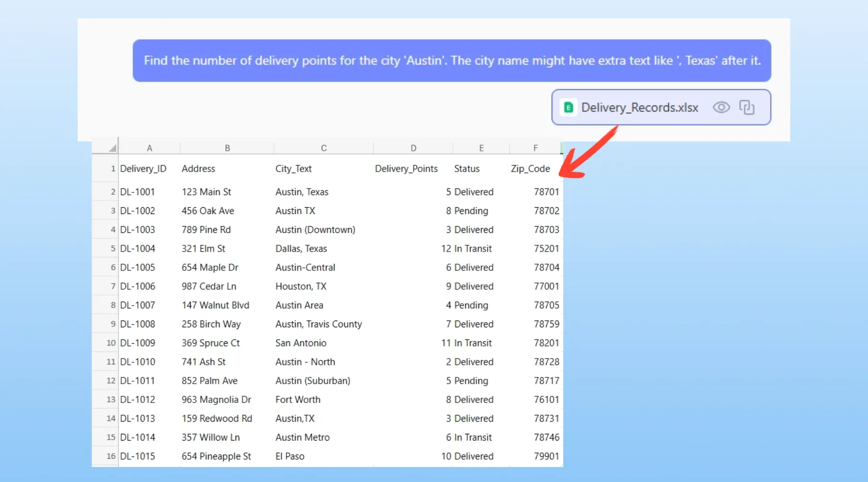Click the copy icon beside Delivery_Records.xlsx
The image size is (868, 482).
click(746, 107)
